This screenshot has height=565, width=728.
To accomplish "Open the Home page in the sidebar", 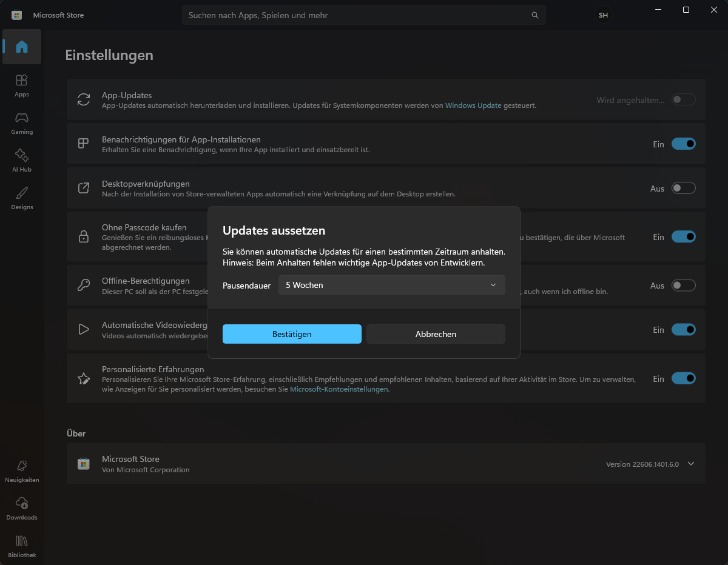I will click(x=22, y=47).
